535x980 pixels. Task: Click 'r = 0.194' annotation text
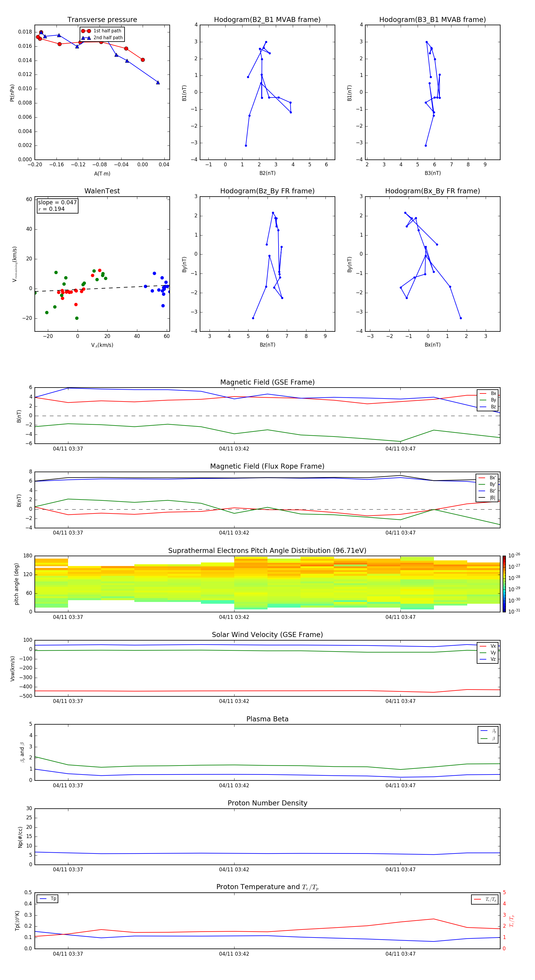click(51, 209)
